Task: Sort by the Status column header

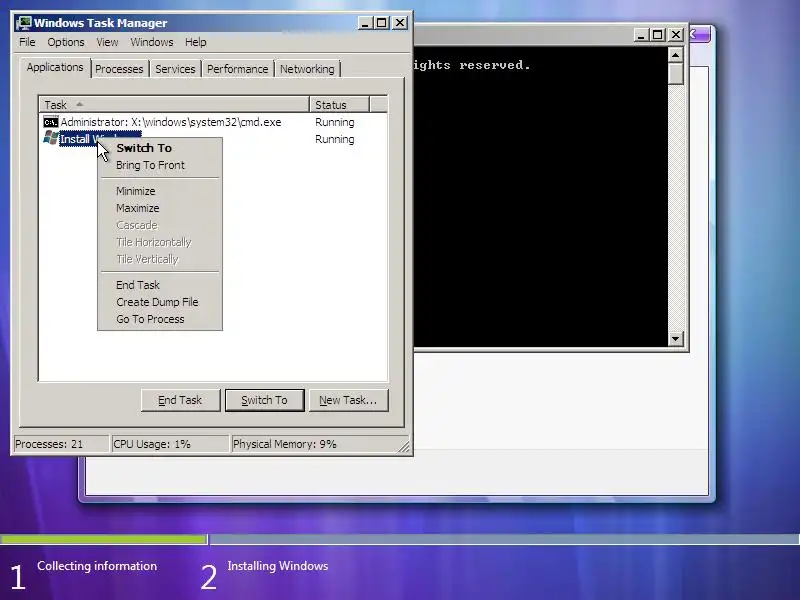Action: tap(339, 105)
